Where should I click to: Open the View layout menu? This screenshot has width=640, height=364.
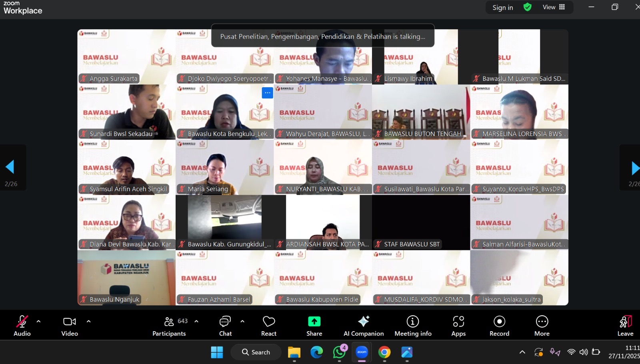tap(554, 7)
